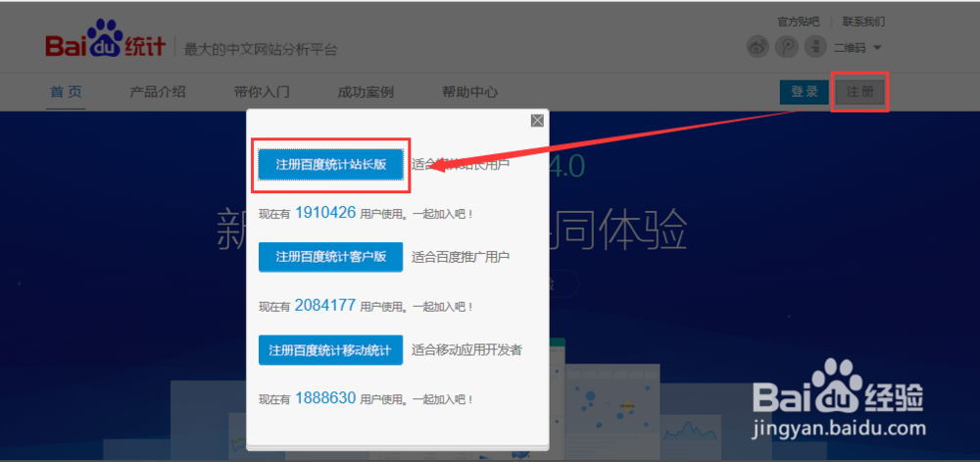Open the Weibo social icon
The width and height of the screenshot is (980, 462).
[759, 47]
